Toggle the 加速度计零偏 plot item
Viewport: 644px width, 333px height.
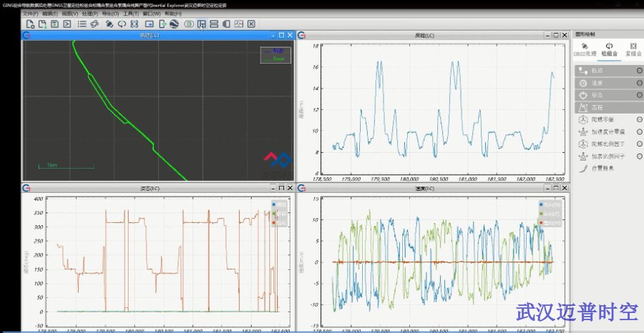click(x=604, y=132)
